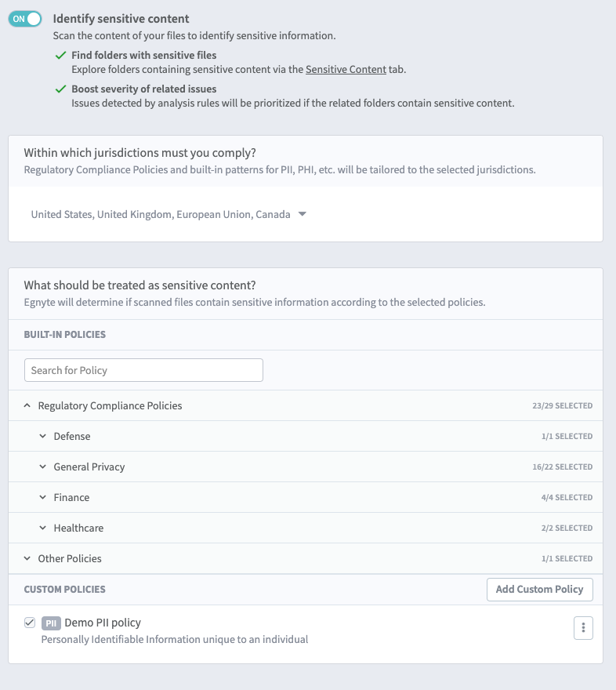The height and width of the screenshot is (690, 616).
Task: Click the Add Custom Policy button
Action: tap(539, 590)
